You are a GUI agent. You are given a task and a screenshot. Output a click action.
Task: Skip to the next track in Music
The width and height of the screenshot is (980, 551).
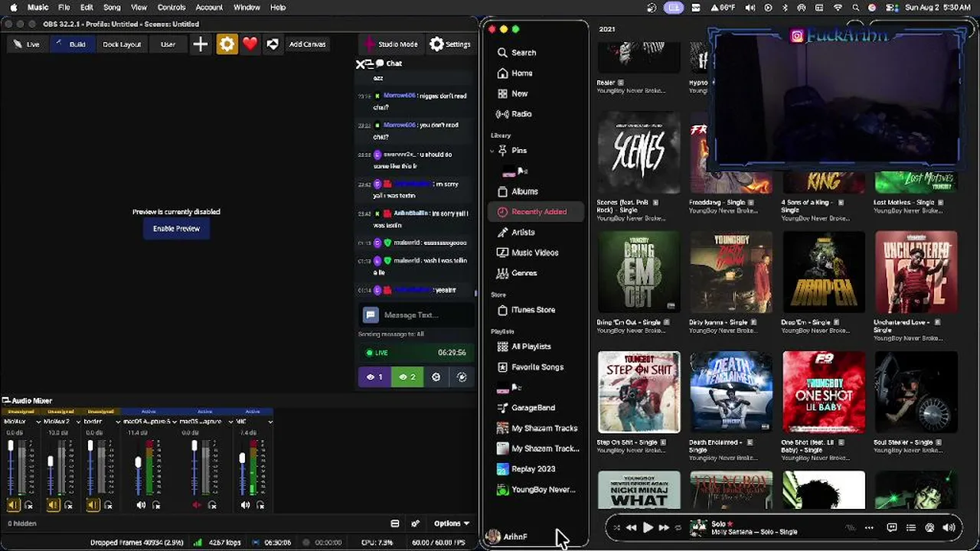click(x=664, y=527)
